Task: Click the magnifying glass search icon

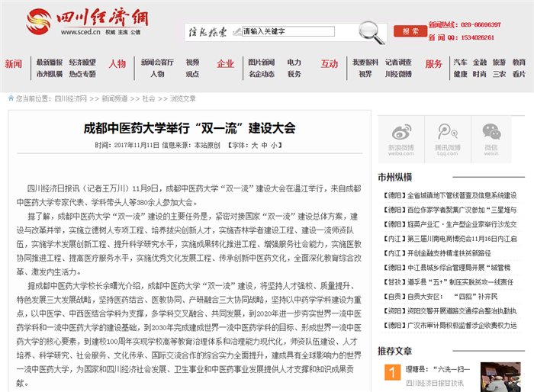Action: tap(372, 31)
